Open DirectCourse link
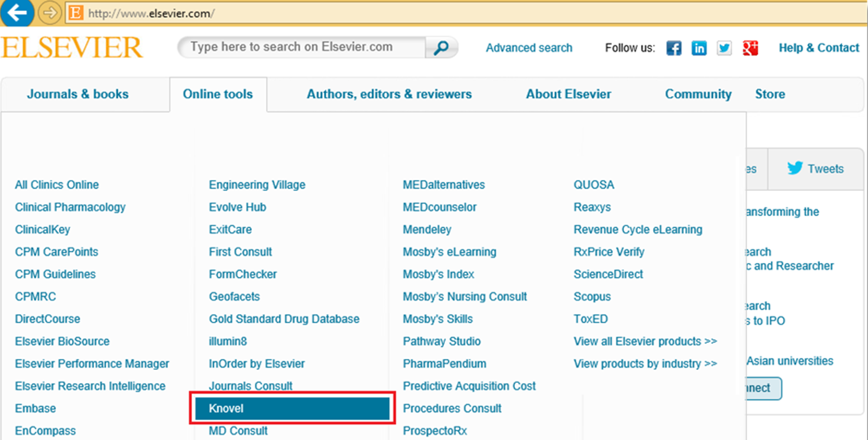The height and width of the screenshot is (440, 868). pos(47,319)
